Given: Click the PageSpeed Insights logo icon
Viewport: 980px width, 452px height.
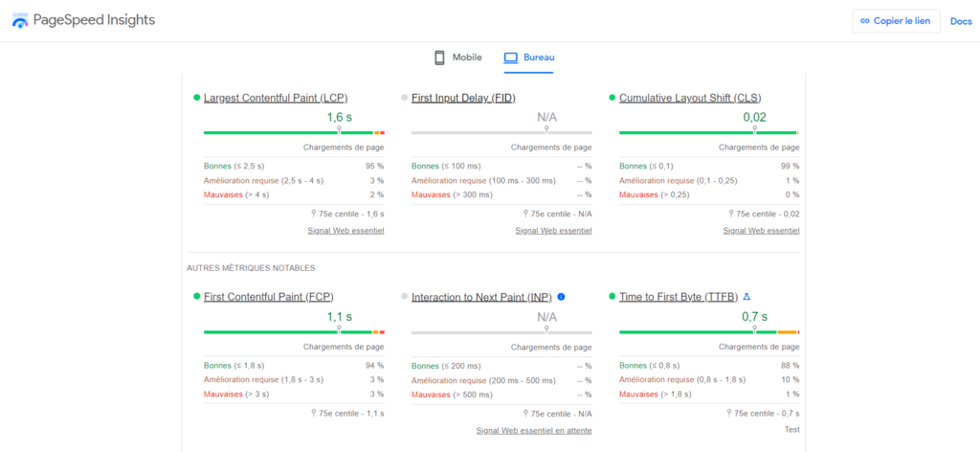Looking at the screenshot, I should tap(20, 21).
